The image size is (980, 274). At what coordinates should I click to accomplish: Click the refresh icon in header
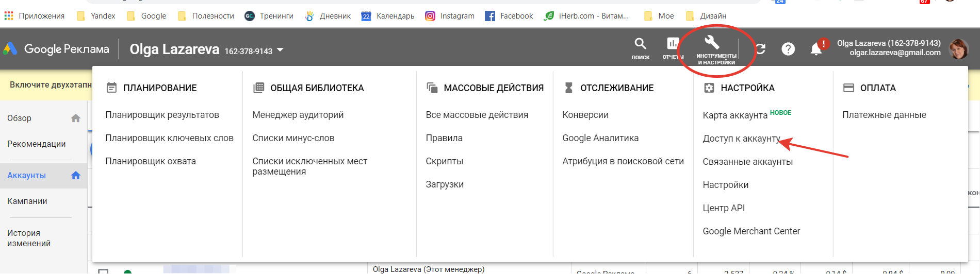coord(760,49)
